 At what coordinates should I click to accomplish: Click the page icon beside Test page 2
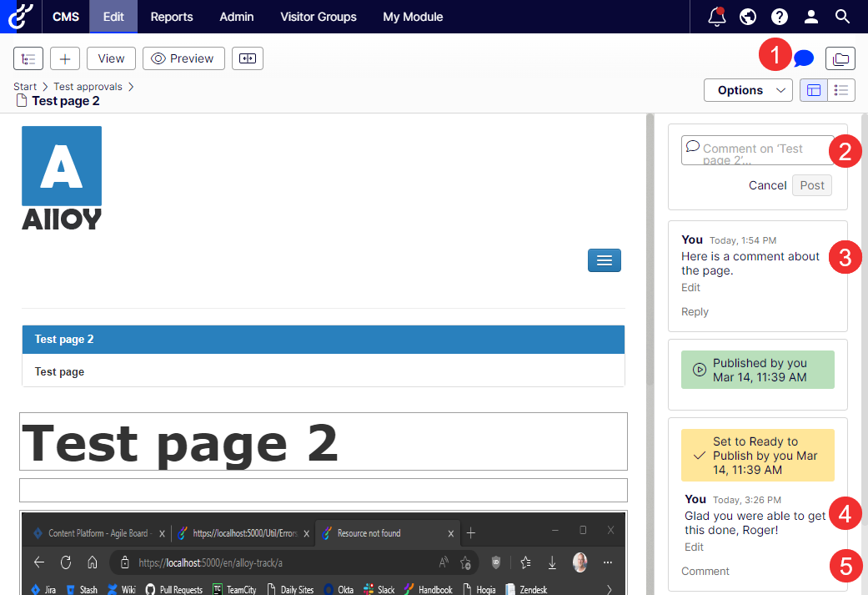(22, 100)
